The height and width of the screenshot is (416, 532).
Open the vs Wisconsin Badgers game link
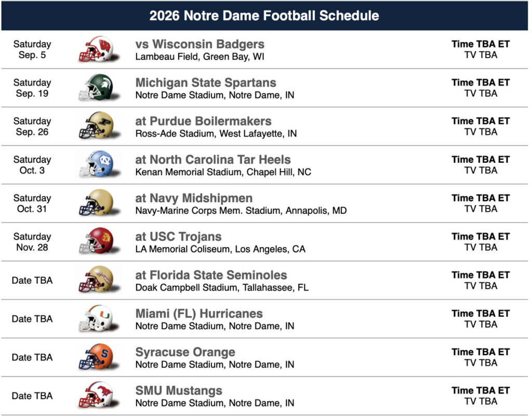[199, 45]
